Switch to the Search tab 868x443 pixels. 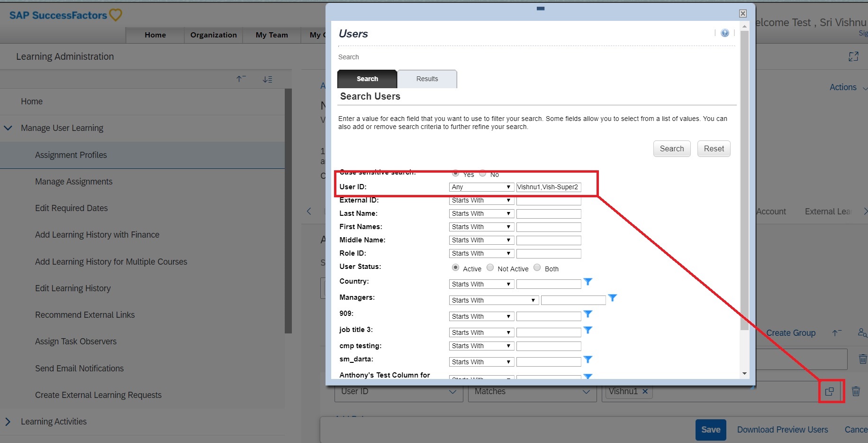(x=367, y=79)
